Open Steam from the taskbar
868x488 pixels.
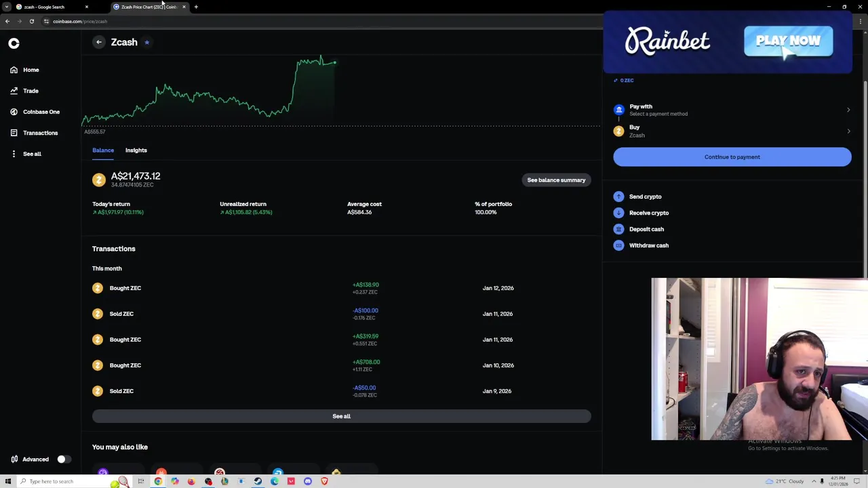pos(258,481)
